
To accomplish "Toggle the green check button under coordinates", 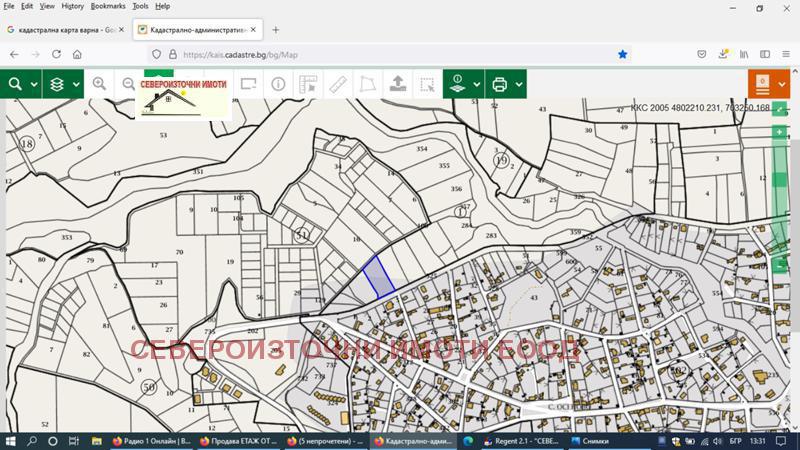I will [x=780, y=108].
